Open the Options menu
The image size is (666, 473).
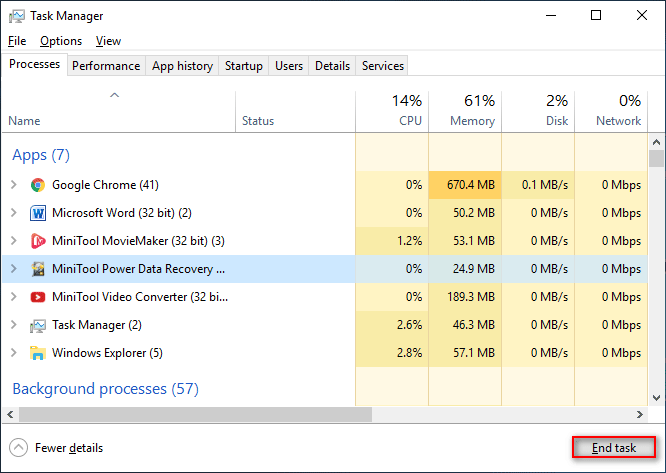tap(61, 41)
